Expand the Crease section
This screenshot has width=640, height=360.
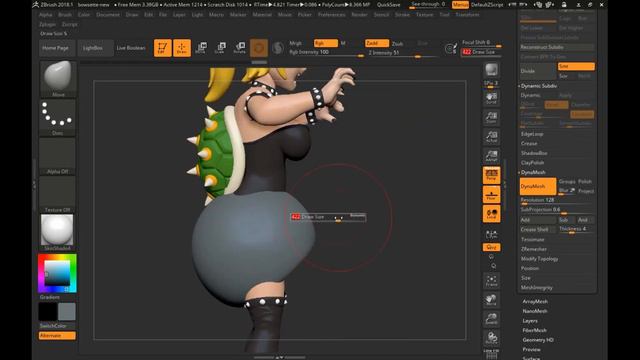(x=529, y=143)
